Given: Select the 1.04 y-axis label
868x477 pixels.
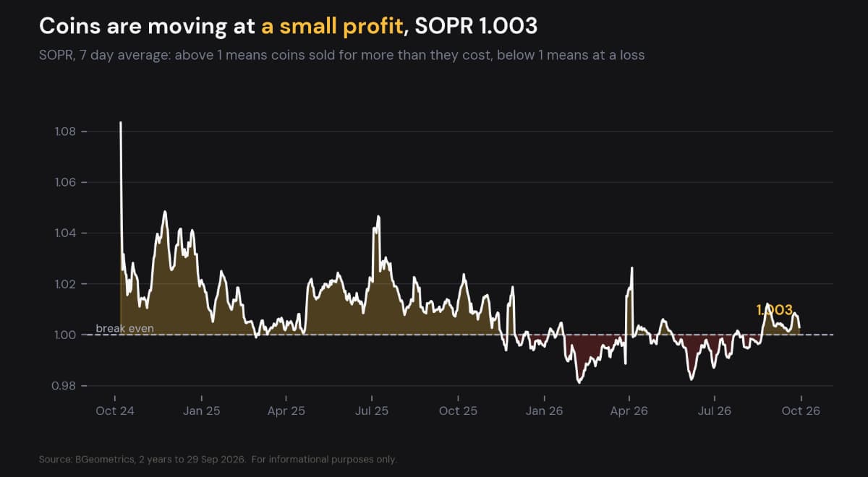Looking at the screenshot, I should [66, 233].
